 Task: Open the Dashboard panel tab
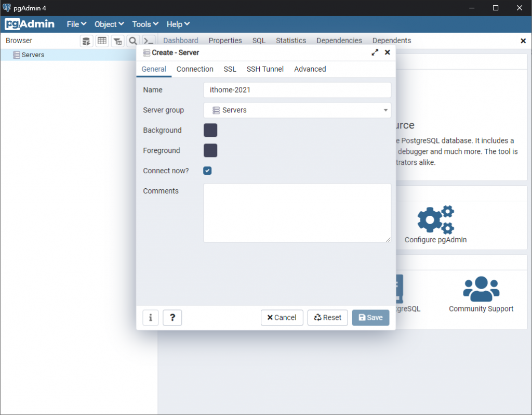pyautogui.click(x=180, y=41)
